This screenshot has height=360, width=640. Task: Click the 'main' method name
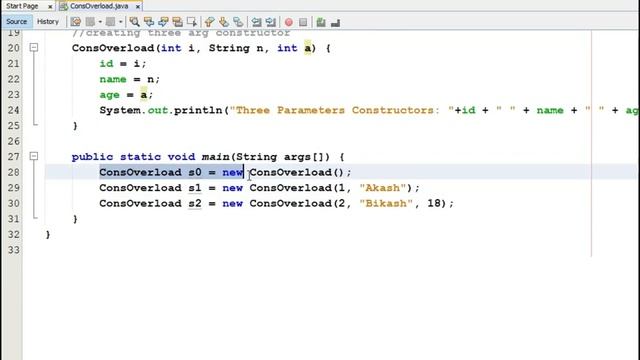point(216,157)
